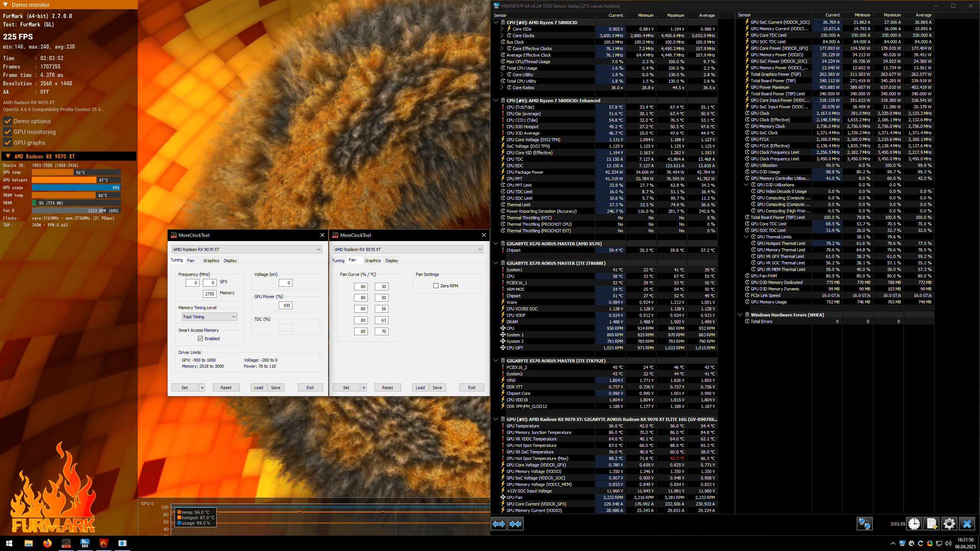Click HWiNFO expand columns arrows icon

tap(499, 524)
